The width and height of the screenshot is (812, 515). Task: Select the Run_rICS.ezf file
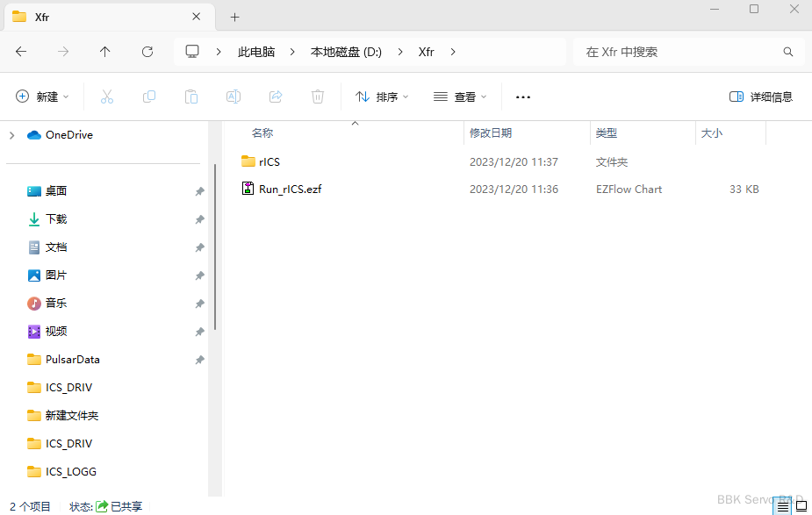tap(290, 189)
